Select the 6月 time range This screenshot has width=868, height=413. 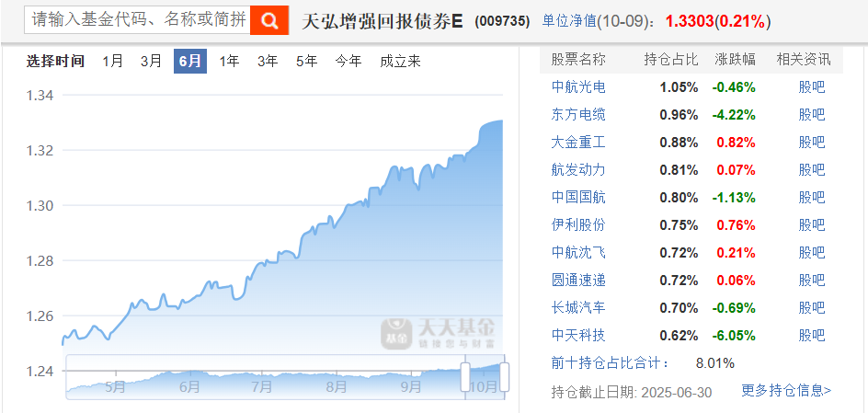pyautogui.click(x=189, y=61)
